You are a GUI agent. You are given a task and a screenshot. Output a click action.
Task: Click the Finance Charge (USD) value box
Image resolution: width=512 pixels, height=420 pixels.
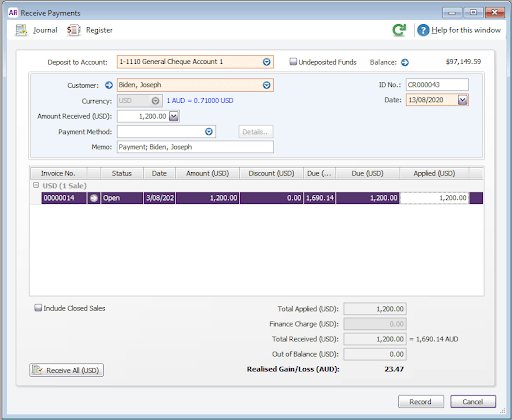pyautogui.click(x=375, y=324)
